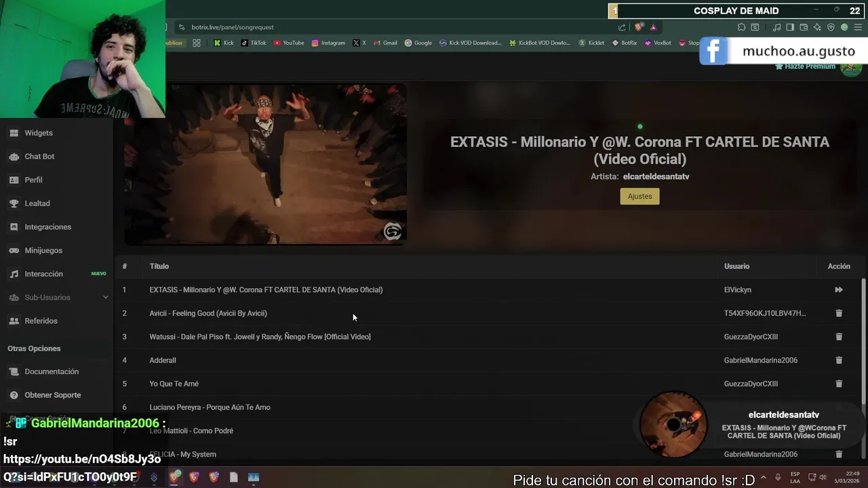Open the BotRix bookmark
This screenshot has width=868, height=488.
pyautogui.click(x=625, y=43)
